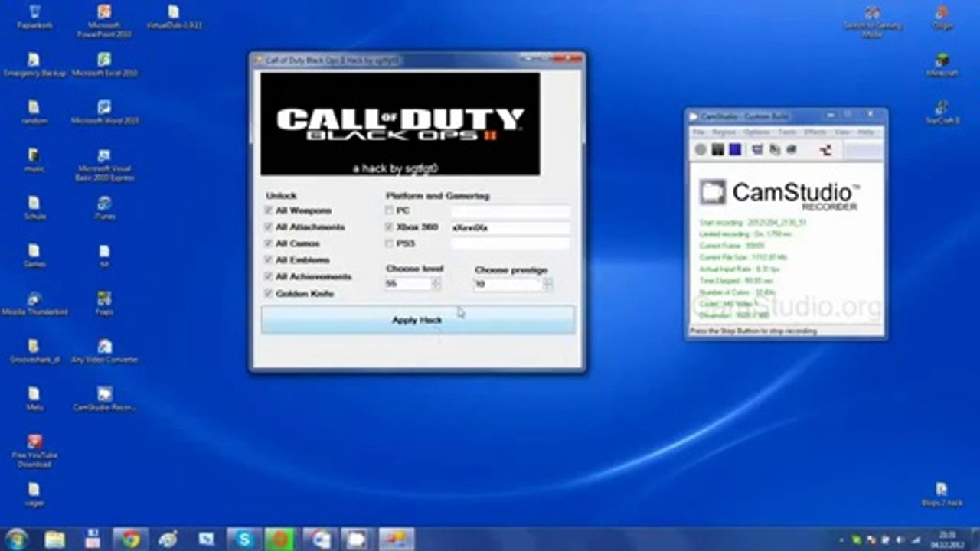The image size is (980, 551).
Task: Toggle the All Camos checkbox
Action: 269,243
